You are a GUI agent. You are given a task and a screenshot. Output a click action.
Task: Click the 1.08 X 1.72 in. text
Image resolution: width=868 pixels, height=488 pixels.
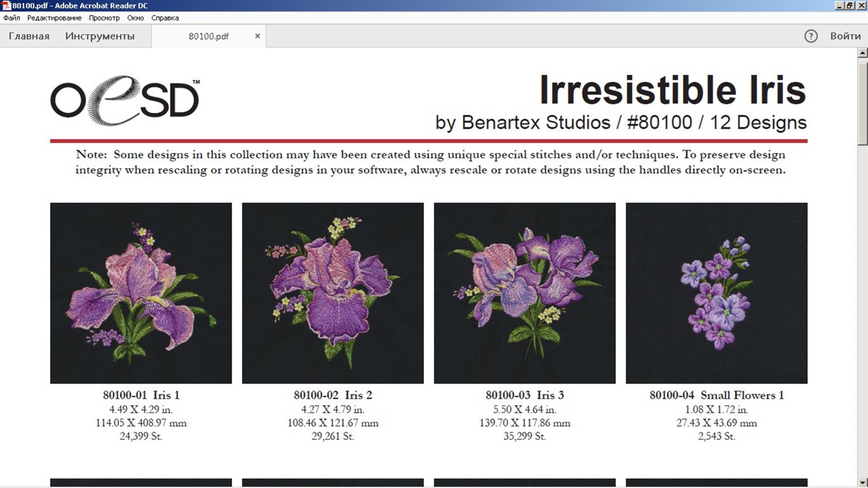[717, 409]
